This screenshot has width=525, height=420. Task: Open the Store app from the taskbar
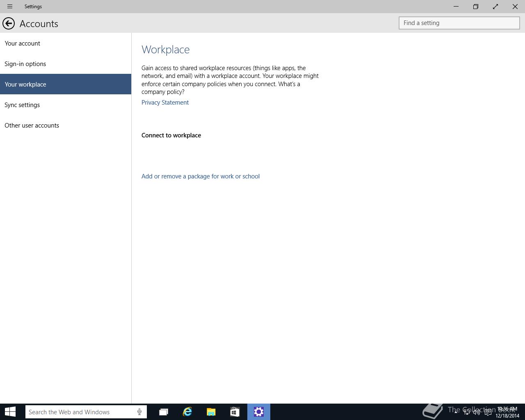point(235,412)
